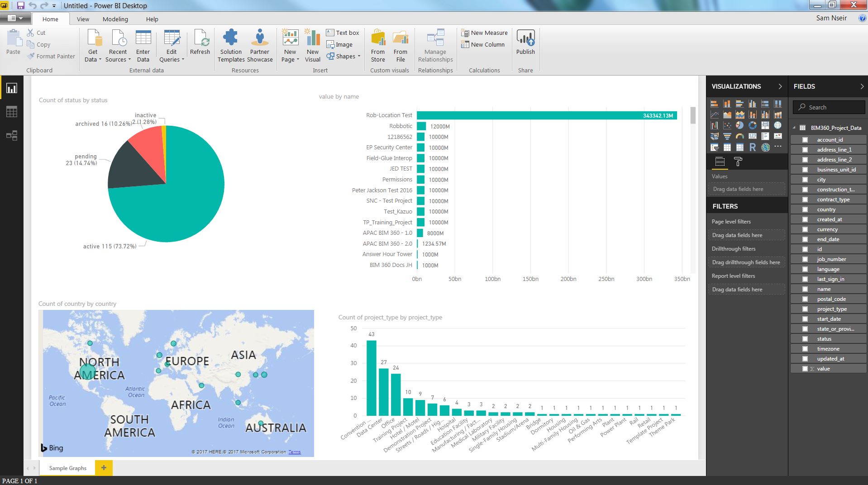Choose the treemap visualization

765,125
